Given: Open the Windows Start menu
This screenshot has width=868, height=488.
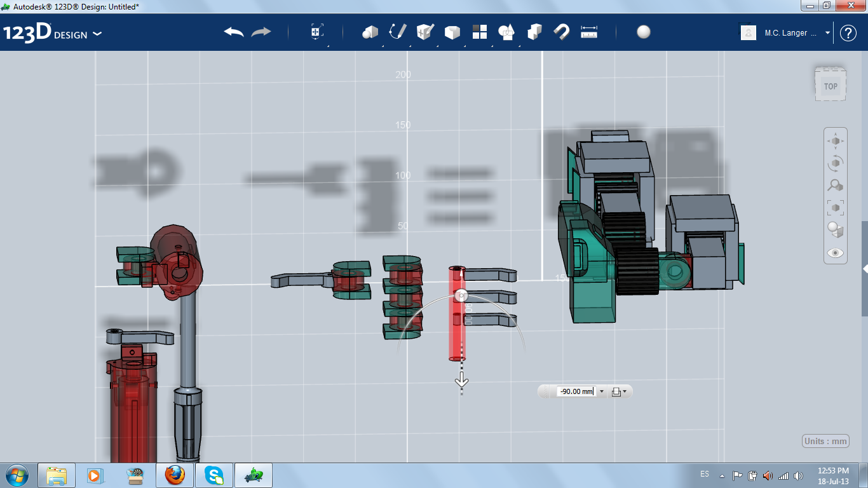Looking at the screenshot, I should click(17, 475).
